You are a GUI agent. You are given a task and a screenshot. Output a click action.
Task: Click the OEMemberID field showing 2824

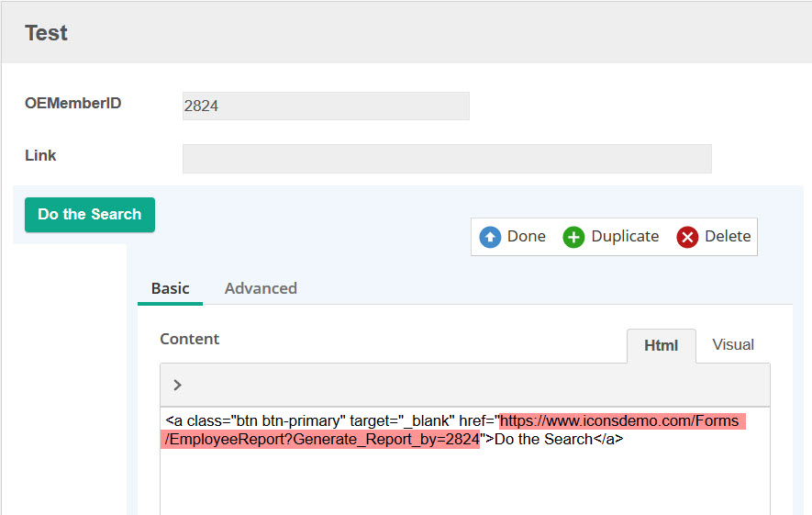[x=326, y=106]
